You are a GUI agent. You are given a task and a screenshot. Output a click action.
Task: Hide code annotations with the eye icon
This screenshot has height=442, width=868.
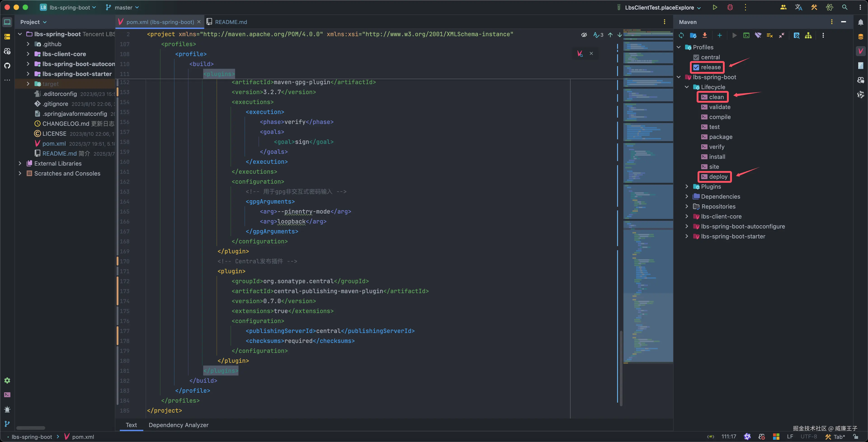tap(584, 35)
